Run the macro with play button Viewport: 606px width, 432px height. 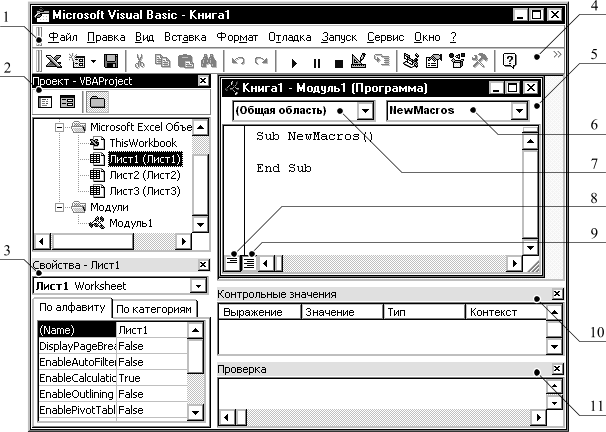(x=294, y=63)
